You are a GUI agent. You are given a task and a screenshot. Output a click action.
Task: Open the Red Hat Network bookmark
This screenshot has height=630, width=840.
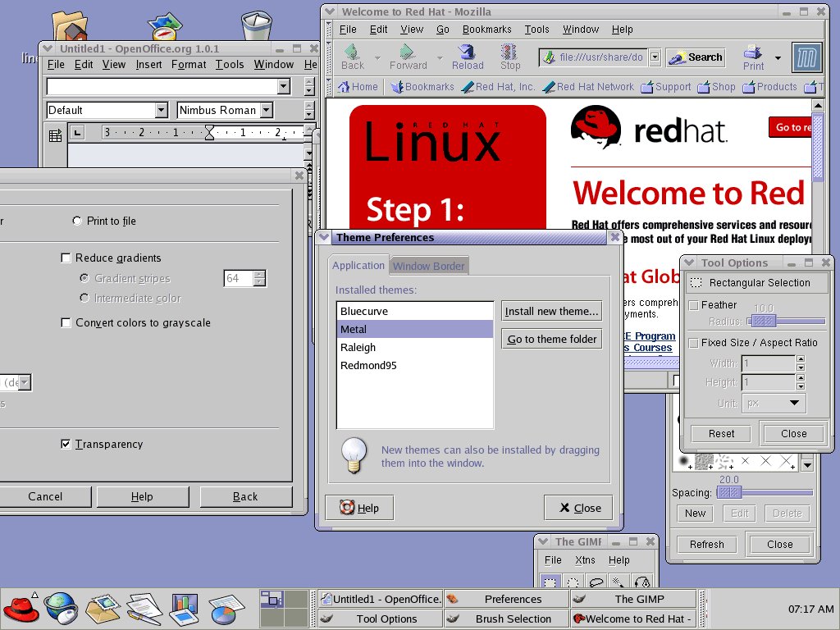pyautogui.click(x=588, y=87)
